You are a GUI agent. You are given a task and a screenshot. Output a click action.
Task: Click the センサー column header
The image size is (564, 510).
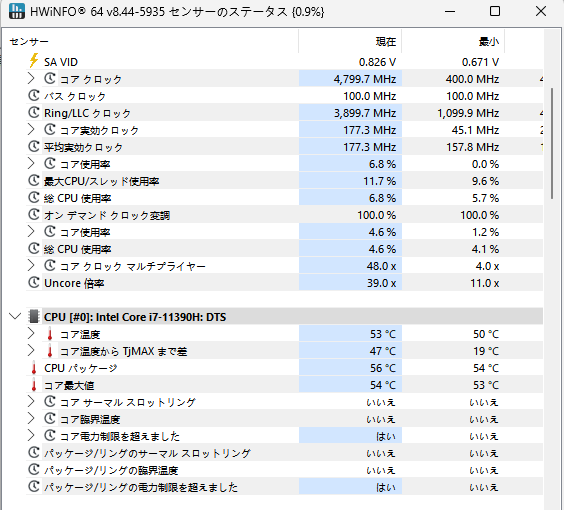pos(150,42)
